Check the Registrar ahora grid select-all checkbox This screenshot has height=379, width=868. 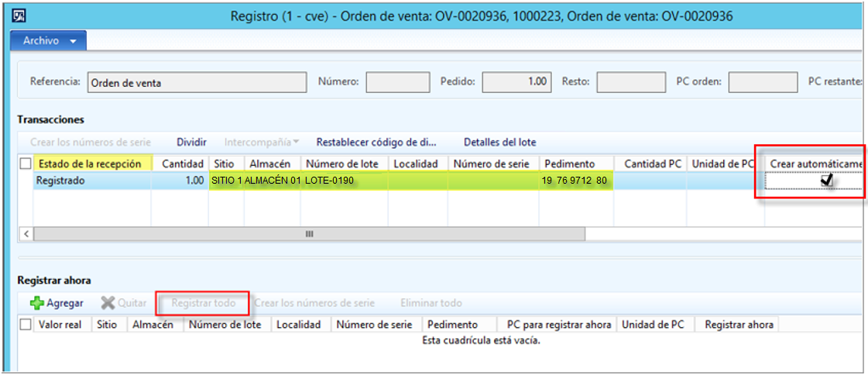pos(25,325)
